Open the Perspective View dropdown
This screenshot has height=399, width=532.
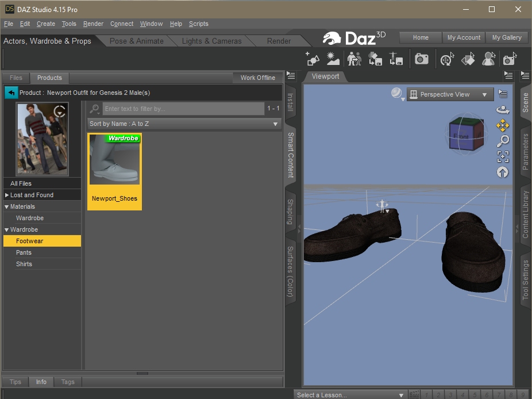(x=449, y=94)
